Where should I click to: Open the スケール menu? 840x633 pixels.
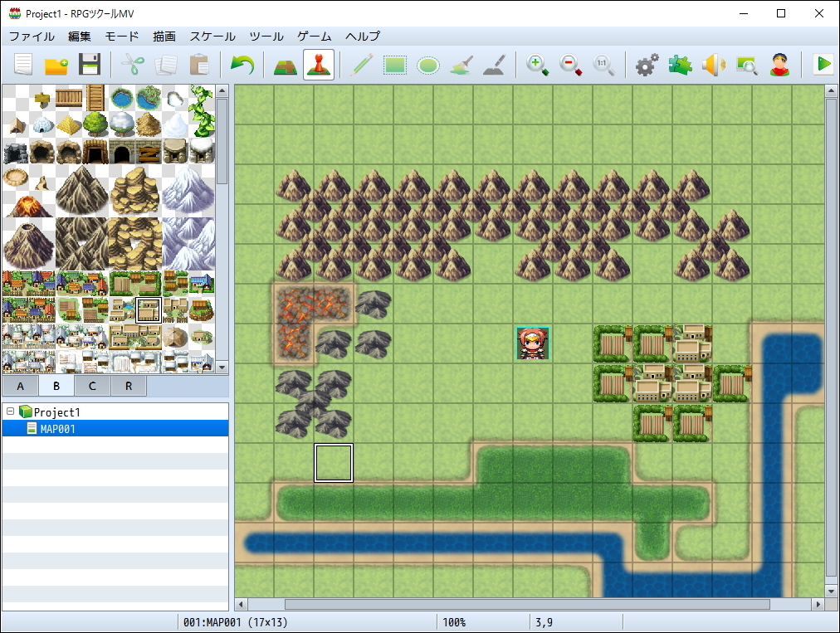coord(212,37)
